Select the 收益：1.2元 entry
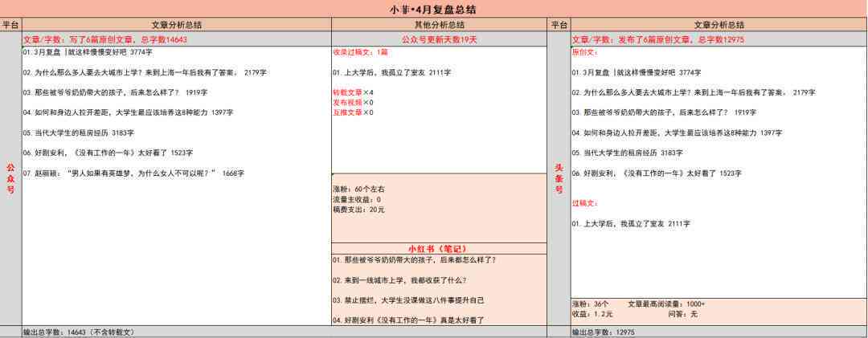Screen dimensions: 868x338 pyautogui.click(x=592, y=314)
